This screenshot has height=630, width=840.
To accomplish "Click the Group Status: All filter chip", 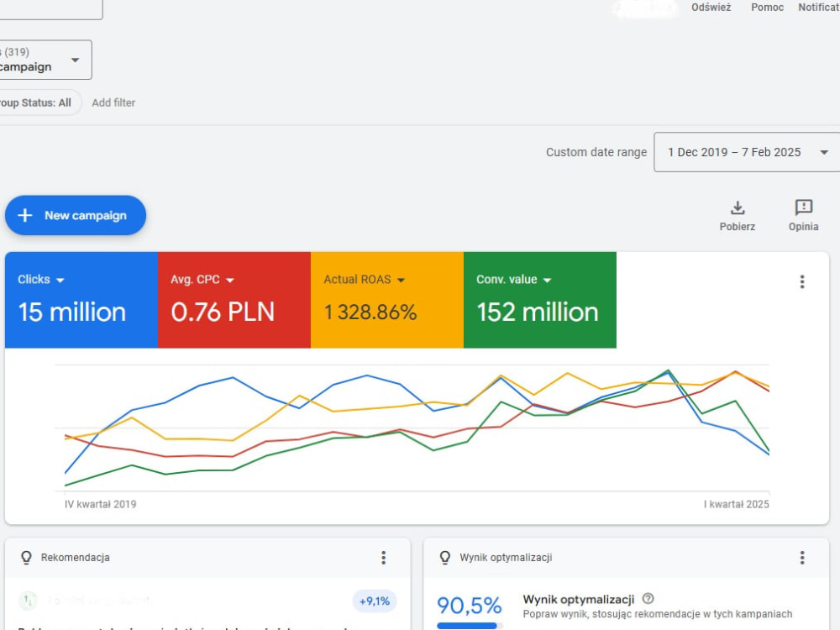I will coord(39,102).
